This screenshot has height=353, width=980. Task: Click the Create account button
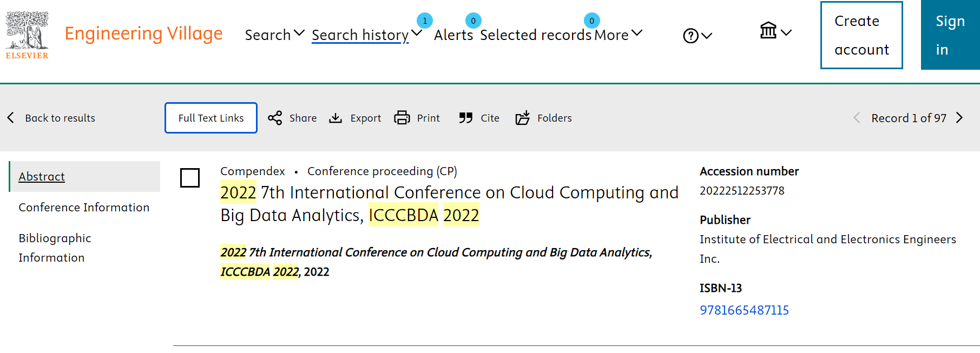click(x=861, y=35)
